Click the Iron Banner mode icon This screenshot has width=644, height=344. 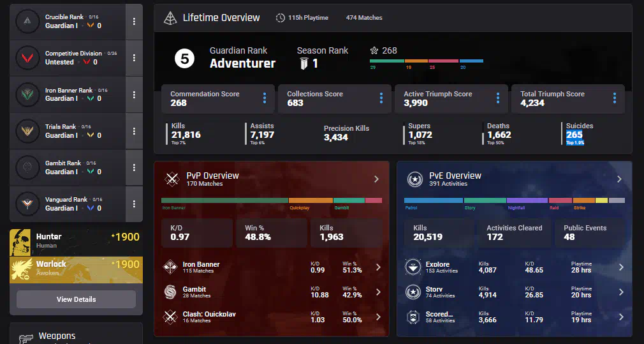coord(170,267)
